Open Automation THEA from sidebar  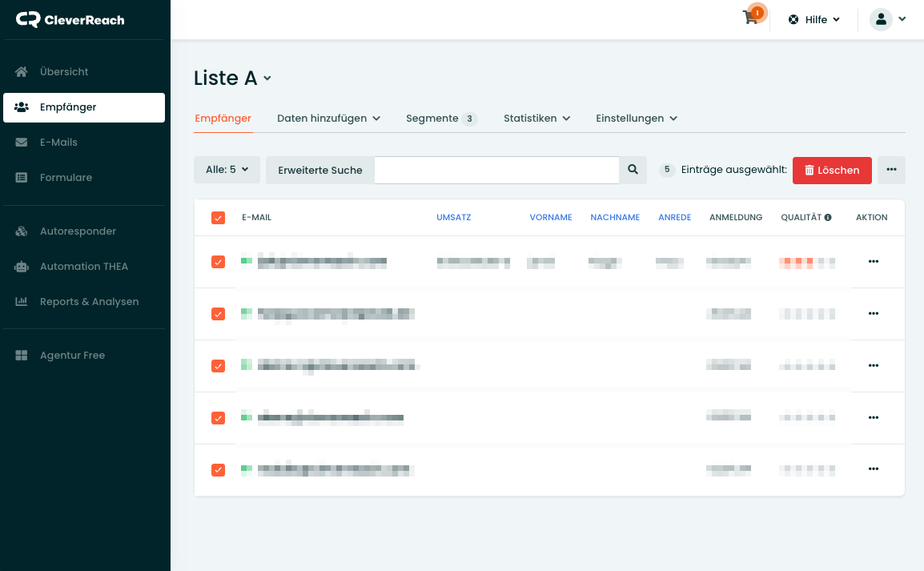click(83, 267)
